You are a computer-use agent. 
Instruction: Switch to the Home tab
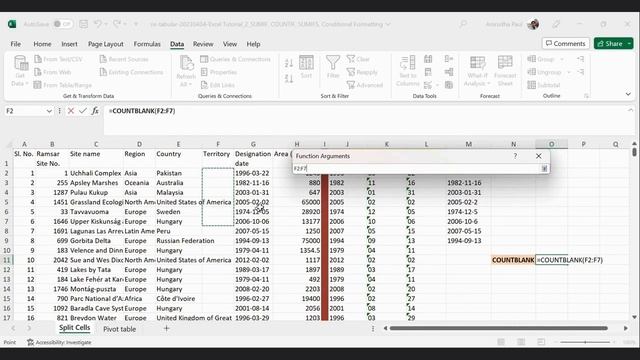pos(42,44)
